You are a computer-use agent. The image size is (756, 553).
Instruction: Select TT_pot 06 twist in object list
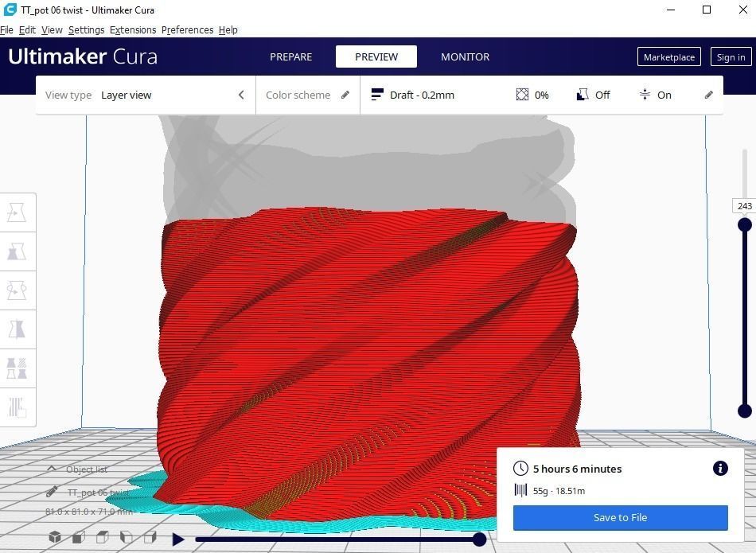[99, 493]
